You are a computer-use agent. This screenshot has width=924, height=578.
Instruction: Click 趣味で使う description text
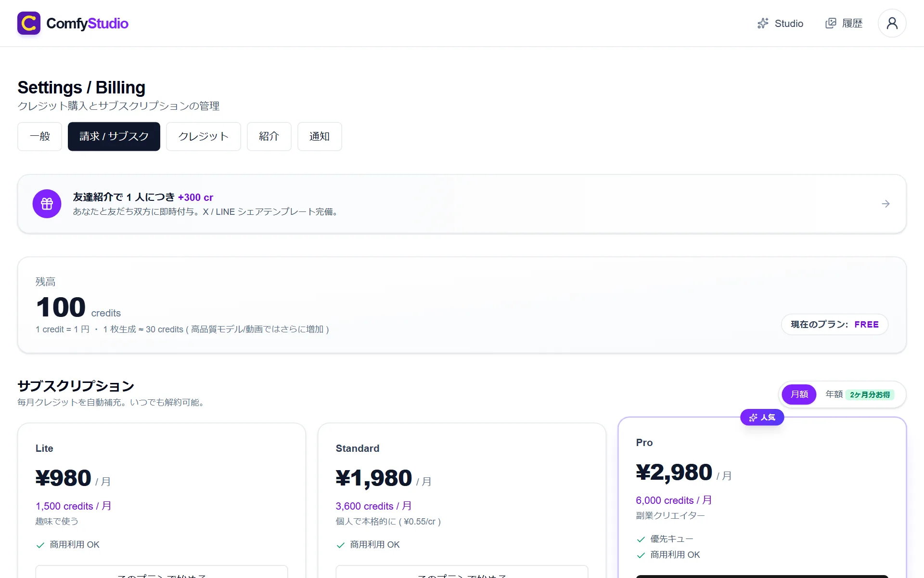tap(57, 522)
